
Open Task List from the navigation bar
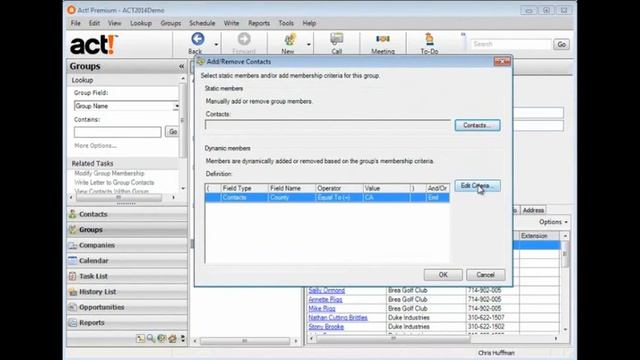point(127,276)
